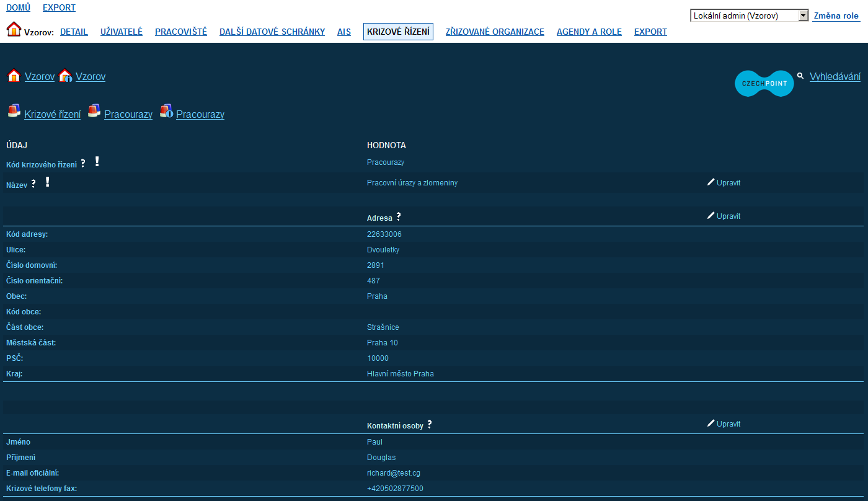
Task: Click the email richard@test.cg
Action: click(x=394, y=473)
